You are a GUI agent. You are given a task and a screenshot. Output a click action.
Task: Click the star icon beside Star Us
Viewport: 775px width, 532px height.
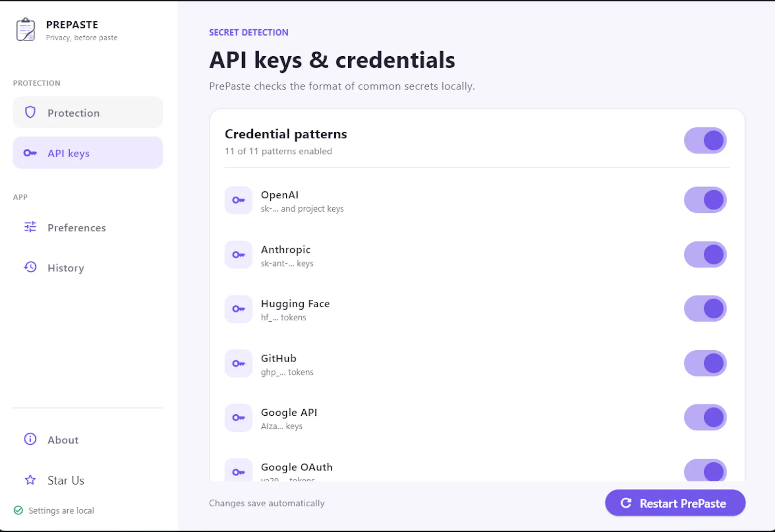30,480
